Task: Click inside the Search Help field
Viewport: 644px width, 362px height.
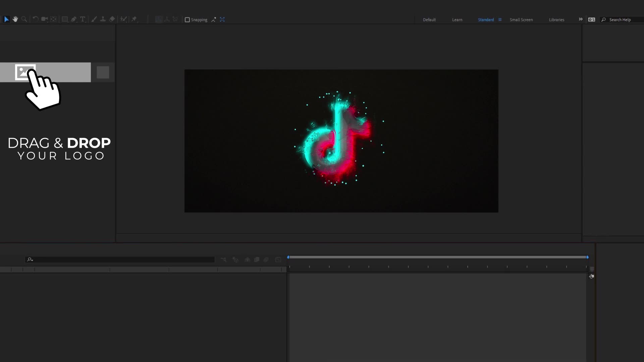Action: point(623,20)
